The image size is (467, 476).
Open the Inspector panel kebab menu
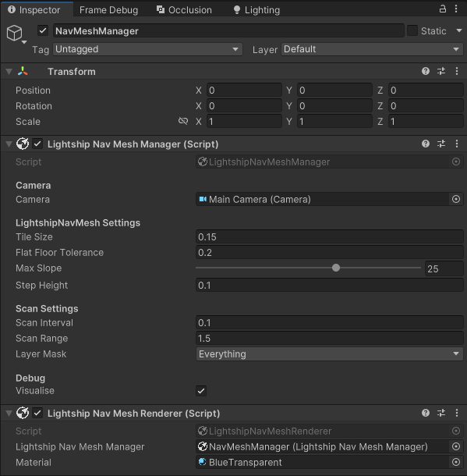coord(456,9)
